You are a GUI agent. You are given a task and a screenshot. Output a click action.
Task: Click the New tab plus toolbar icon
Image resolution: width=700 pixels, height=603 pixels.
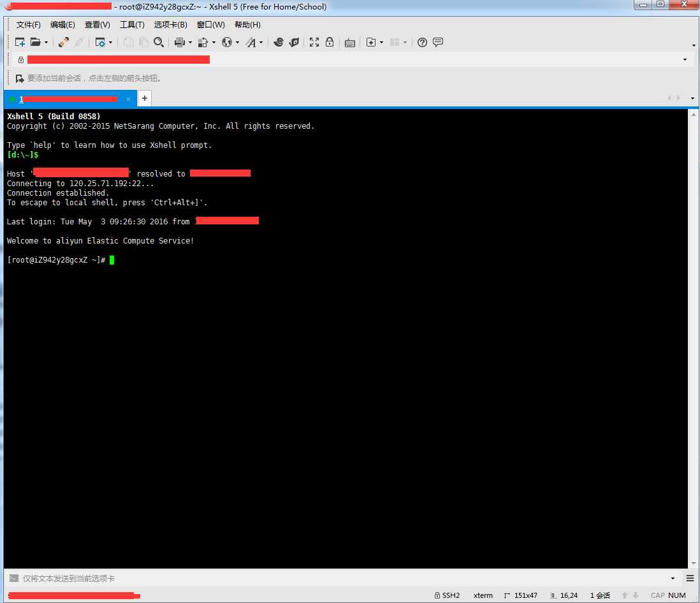(371, 42)
